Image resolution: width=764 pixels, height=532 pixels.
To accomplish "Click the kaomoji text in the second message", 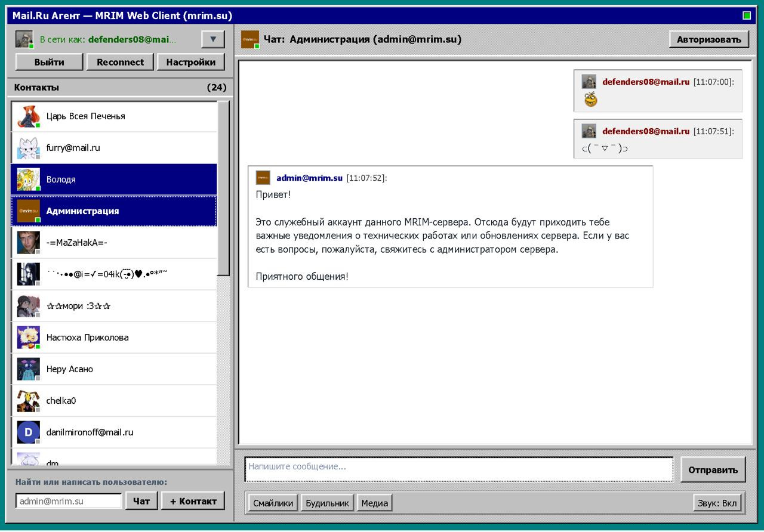I will coord(605,149).
